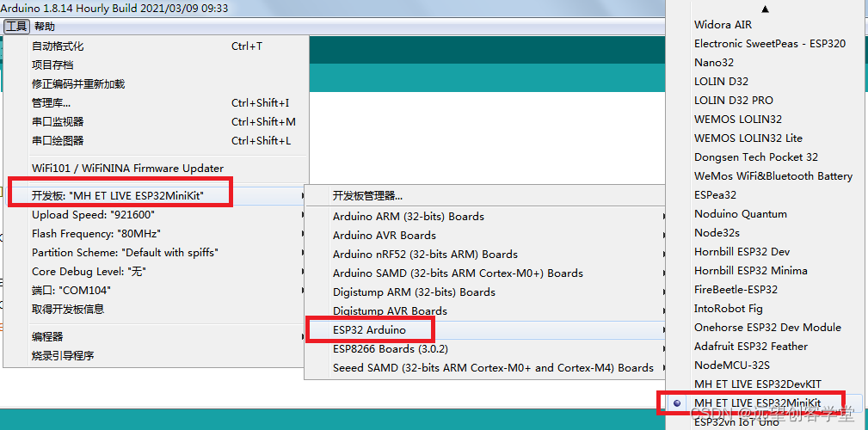
Task: Select Dongsen Tech Pocket 32 board
Action: (x=766, y=157)
